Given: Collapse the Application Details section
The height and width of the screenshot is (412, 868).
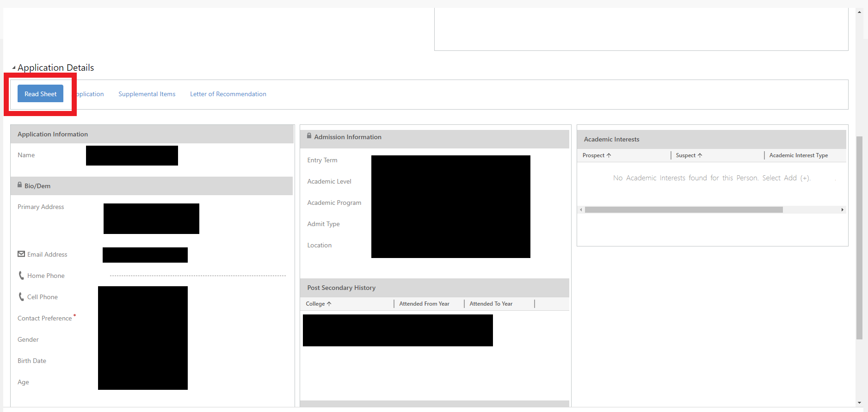Looking at the screenshot, I should coord(14,68).
